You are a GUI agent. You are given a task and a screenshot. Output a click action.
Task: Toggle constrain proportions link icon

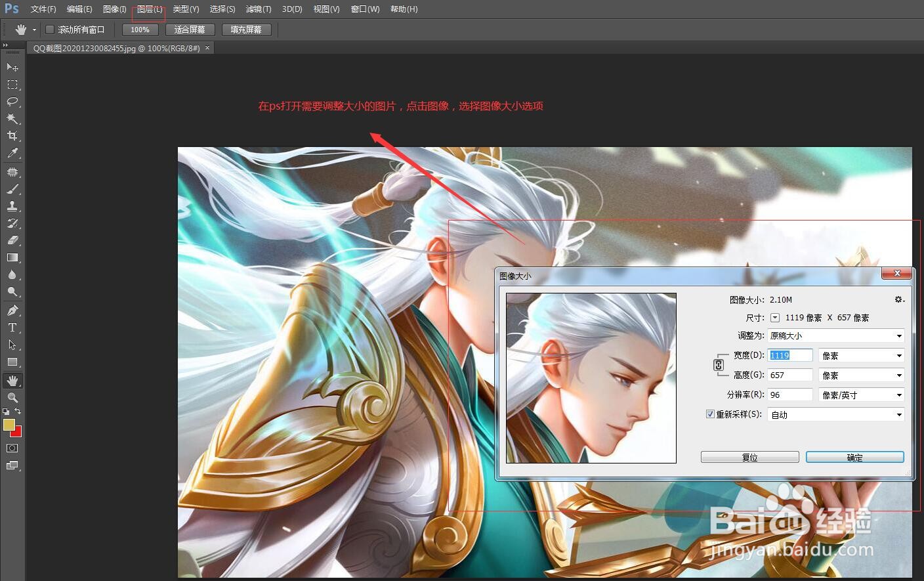point(719,365)
